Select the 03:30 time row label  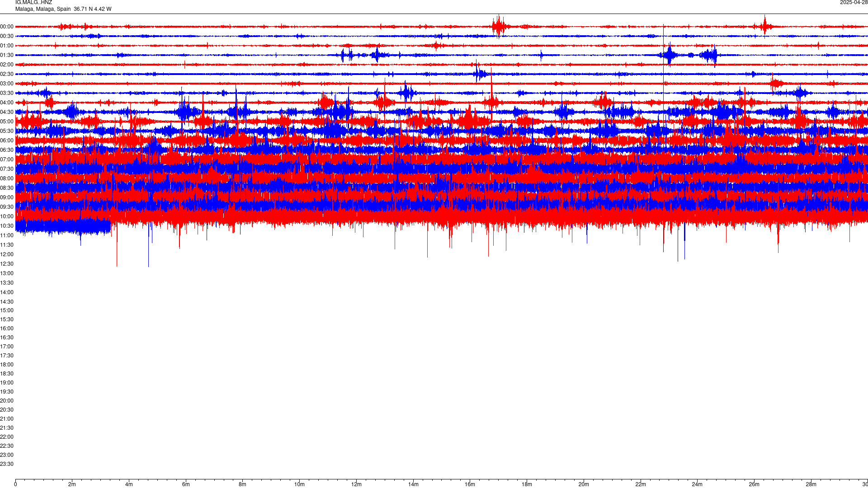click(x=7, y=93)
